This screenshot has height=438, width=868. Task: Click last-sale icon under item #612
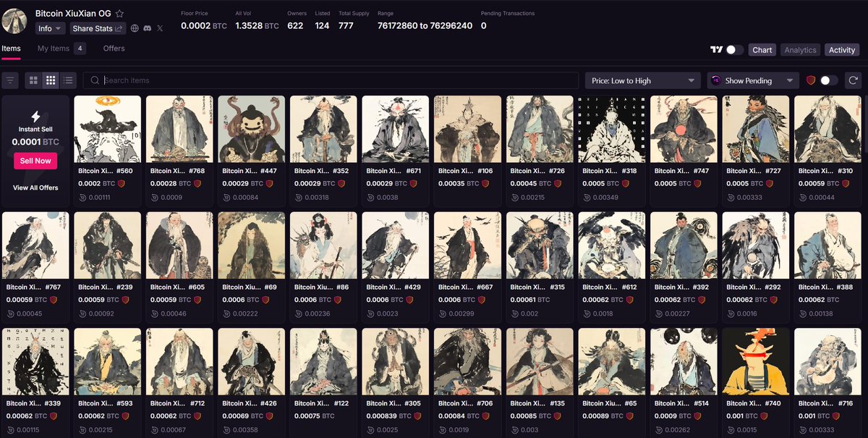pos(587,313)
